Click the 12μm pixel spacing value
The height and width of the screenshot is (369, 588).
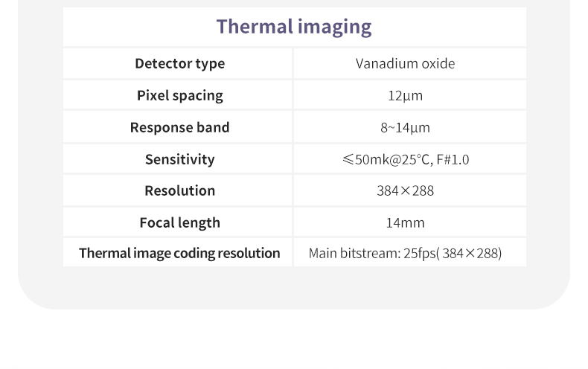tap(405, 96)
